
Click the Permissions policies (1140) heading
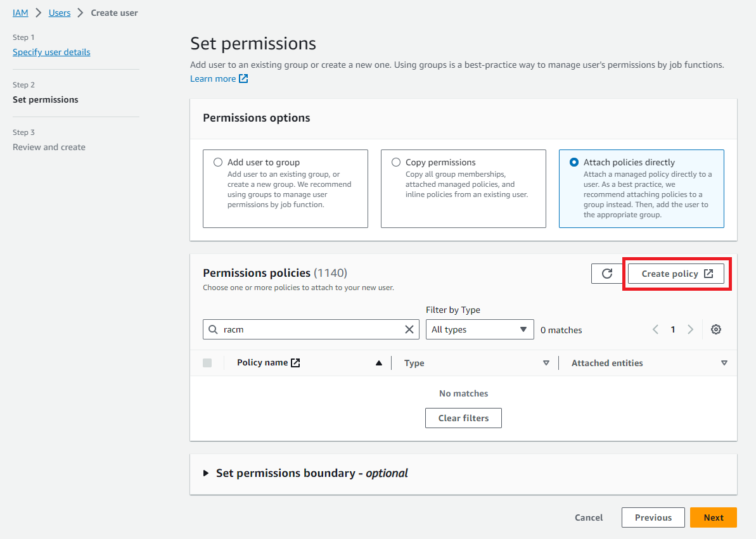coord(275,273)
